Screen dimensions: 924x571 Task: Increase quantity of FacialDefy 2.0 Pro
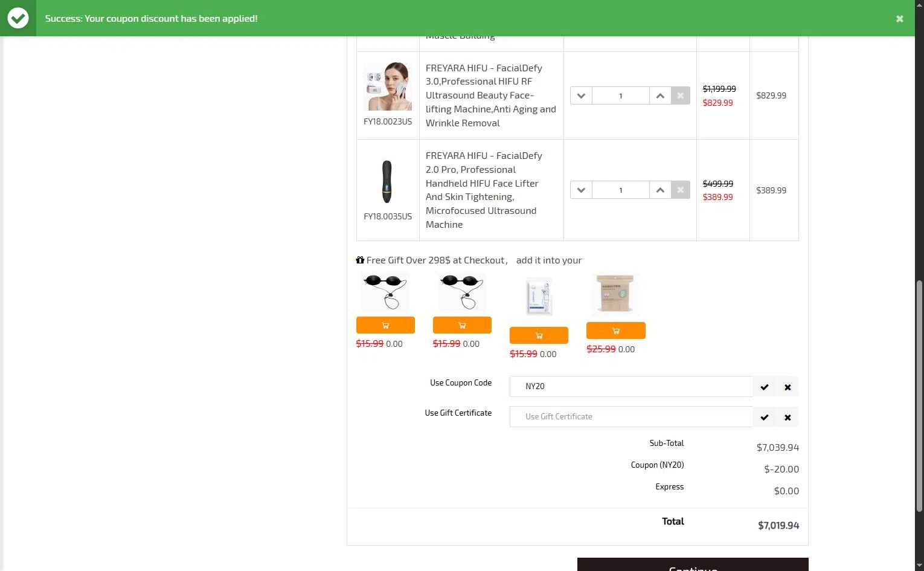click(x=660, y=190)
